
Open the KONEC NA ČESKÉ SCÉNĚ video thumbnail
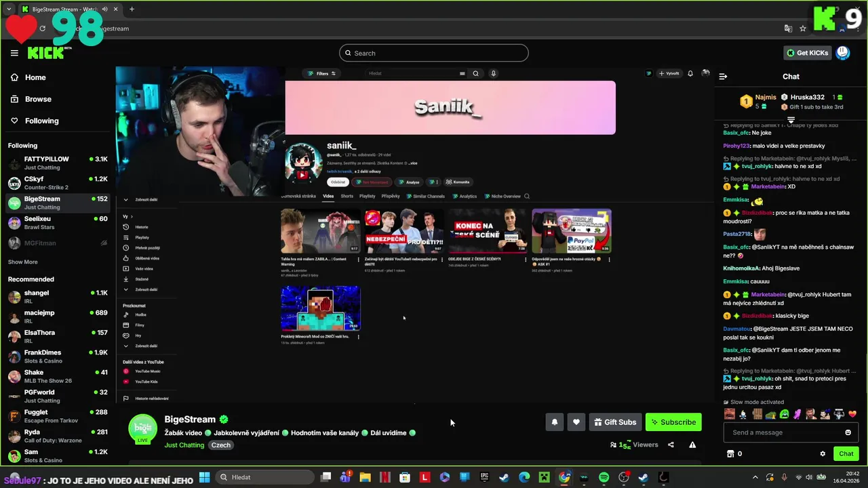click(x=488, y=231)
